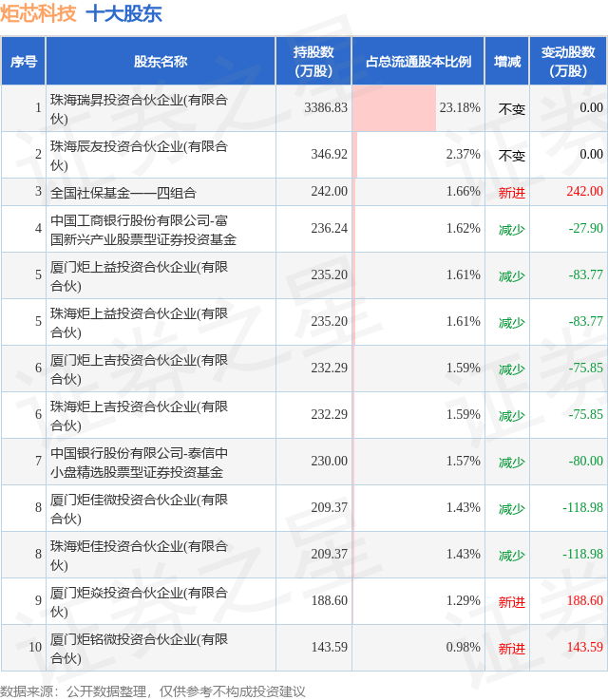Click 减少 in the 富国新兴产业 row
Viewport: 608px width, 700px height.
(512, 230)
